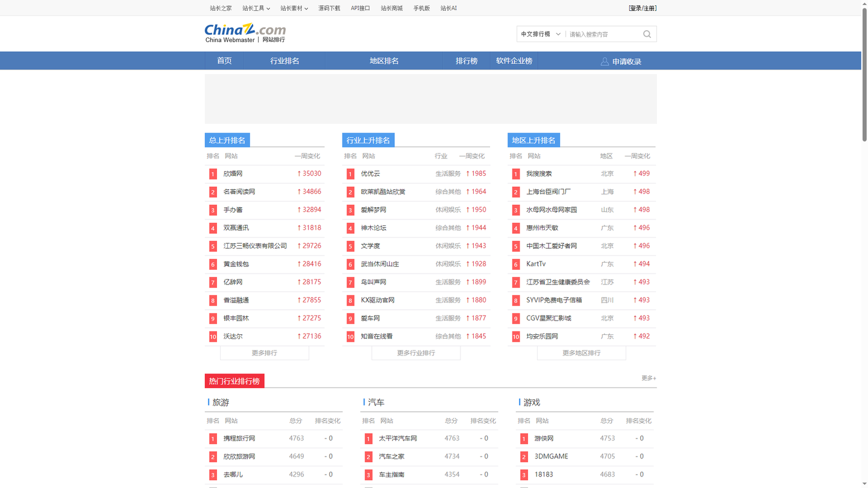Open the 站长商城 top link
Viewport: 868px width, 488px height.
tap(392, 8)
